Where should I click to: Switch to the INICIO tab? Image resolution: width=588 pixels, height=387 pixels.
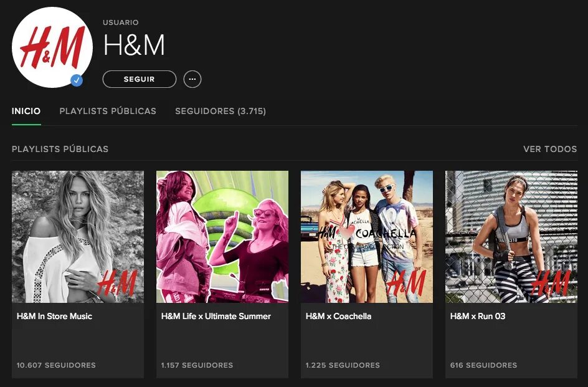pyautogui.click(x=26, y=111)
